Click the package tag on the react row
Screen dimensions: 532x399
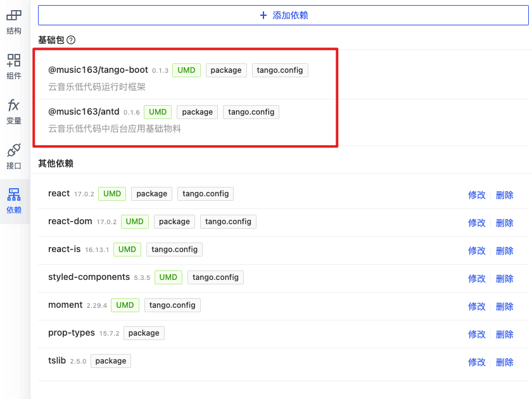(151, 194)
